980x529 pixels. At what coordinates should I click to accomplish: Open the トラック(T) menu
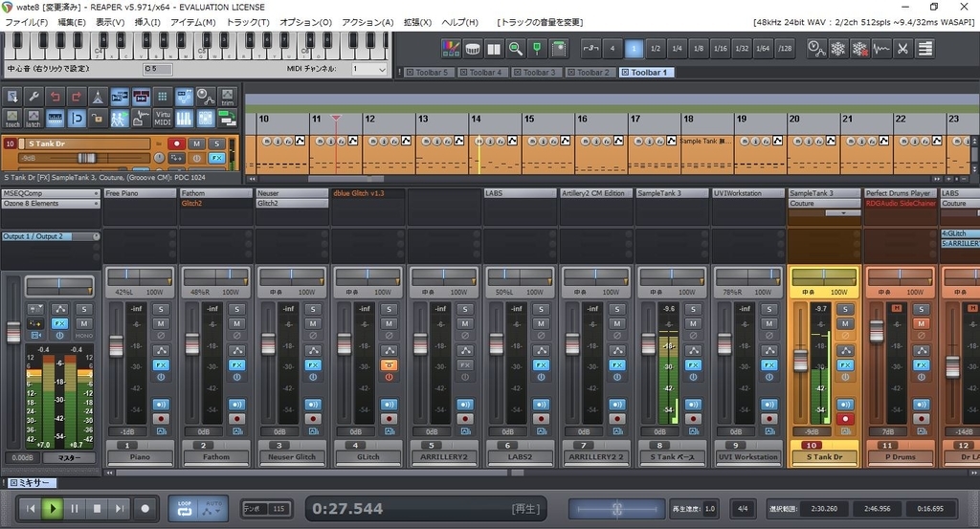click(248, 22)
